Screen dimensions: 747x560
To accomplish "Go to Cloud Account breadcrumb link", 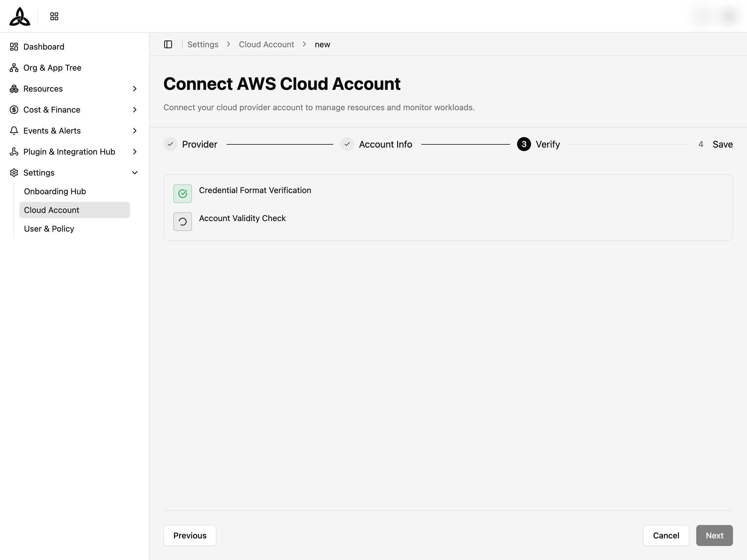I will tap(266, 44).
